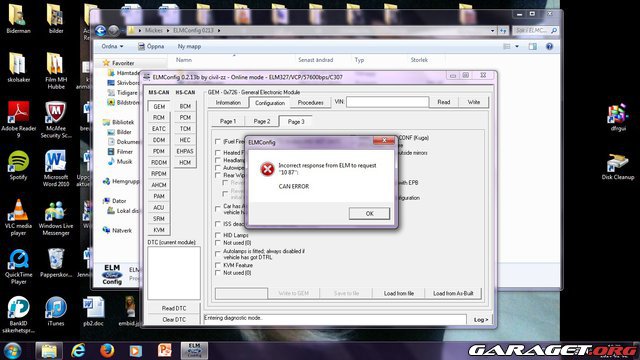Viewport: 640px width, 360px height.
Task: Switch to the Information tab
Action: click(x=228, y=103)
